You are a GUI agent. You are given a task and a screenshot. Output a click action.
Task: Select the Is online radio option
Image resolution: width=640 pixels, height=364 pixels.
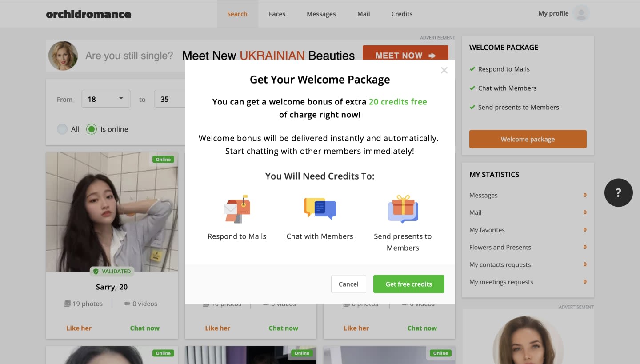(x=92, y=129)
